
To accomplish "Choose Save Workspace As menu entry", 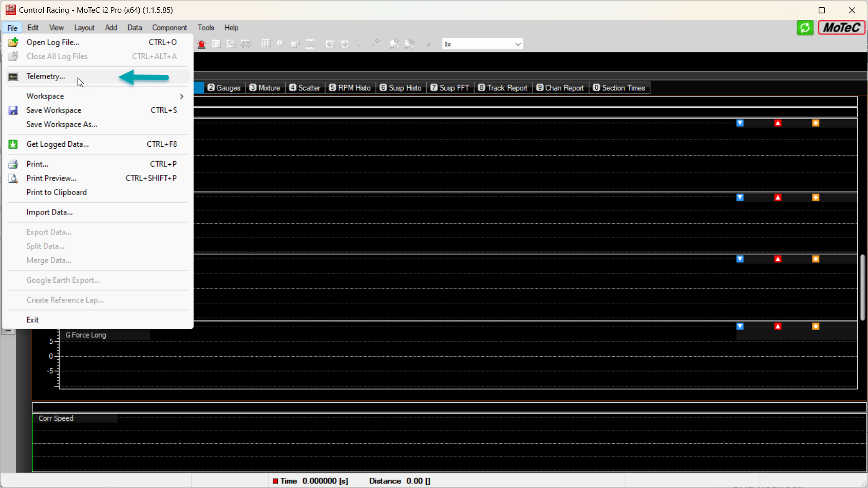I will coord(98,125).
